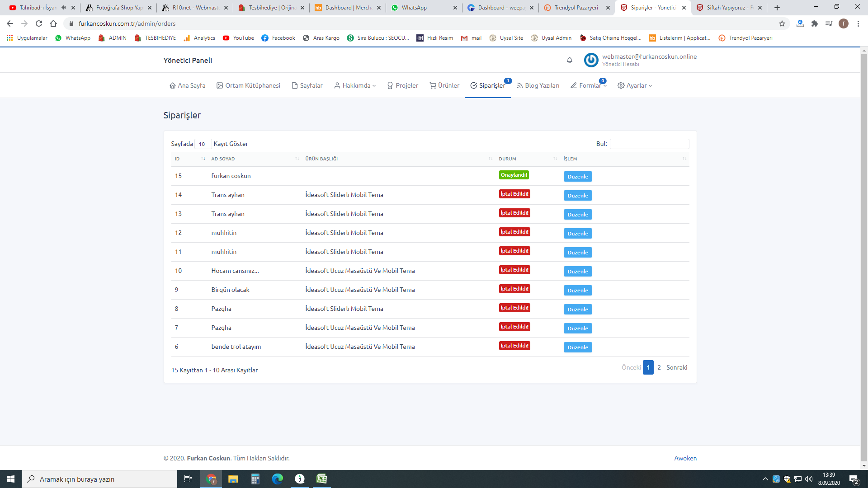Viewport: 868px width, 488px height.
Task: Go to Sayfalar section
Action: click(x=307, y=85)
